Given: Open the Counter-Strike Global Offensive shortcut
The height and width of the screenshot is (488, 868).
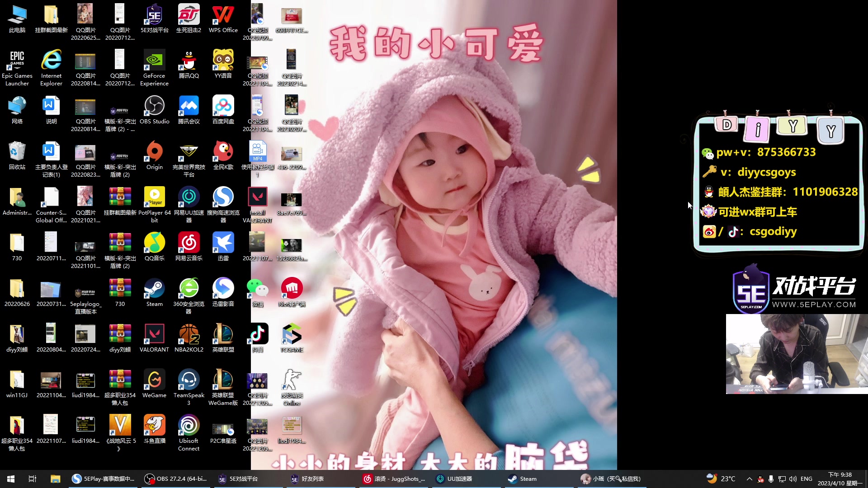Looking at the screenshot, I should click(x=51, y=205).
